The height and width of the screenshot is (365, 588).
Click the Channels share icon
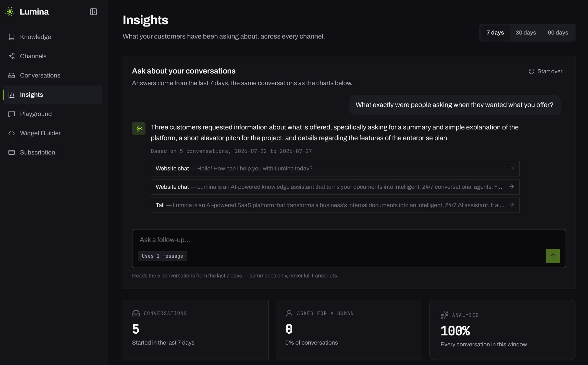coord(12,56)
